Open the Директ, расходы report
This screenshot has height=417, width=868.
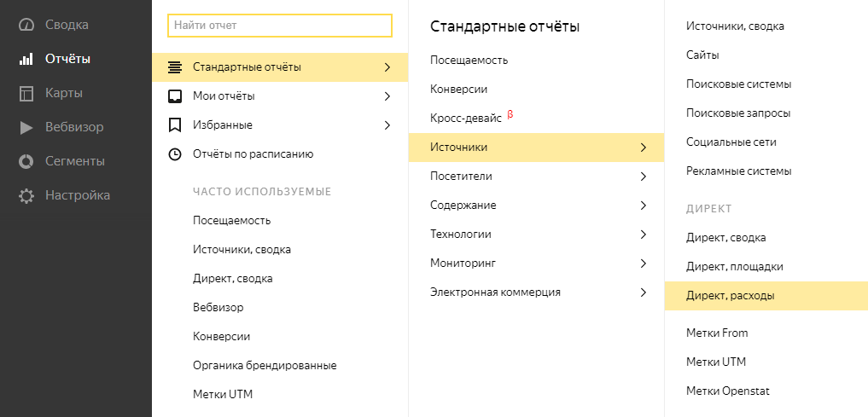coord(730,296)
